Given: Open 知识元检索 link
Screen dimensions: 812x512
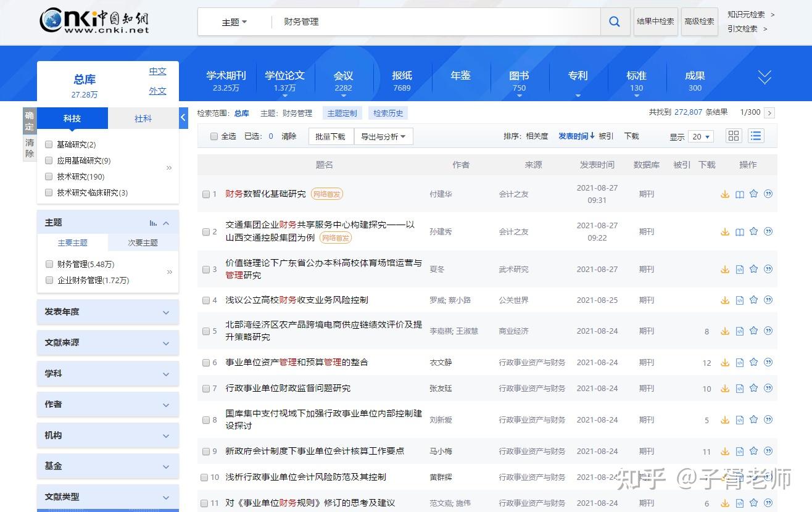Looking at the screenshot, I should [746, 14].
